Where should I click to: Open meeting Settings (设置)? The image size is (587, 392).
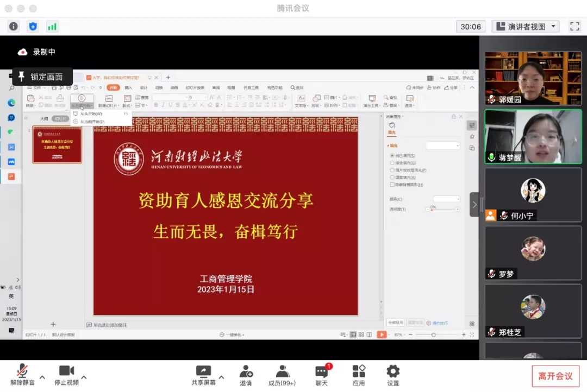(x=392, y=375)
